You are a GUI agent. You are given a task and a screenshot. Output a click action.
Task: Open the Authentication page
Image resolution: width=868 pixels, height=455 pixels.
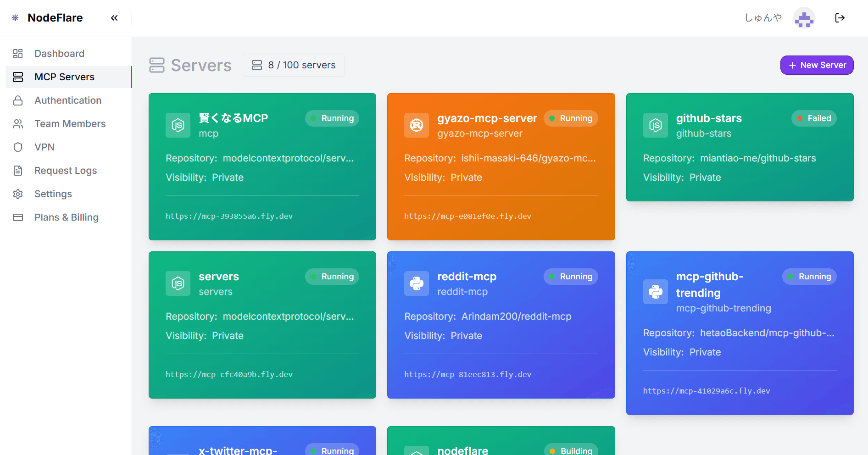69,100
